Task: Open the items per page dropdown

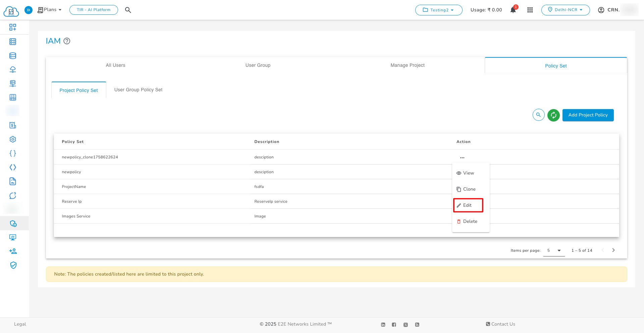Action: (x=554, y=250)
